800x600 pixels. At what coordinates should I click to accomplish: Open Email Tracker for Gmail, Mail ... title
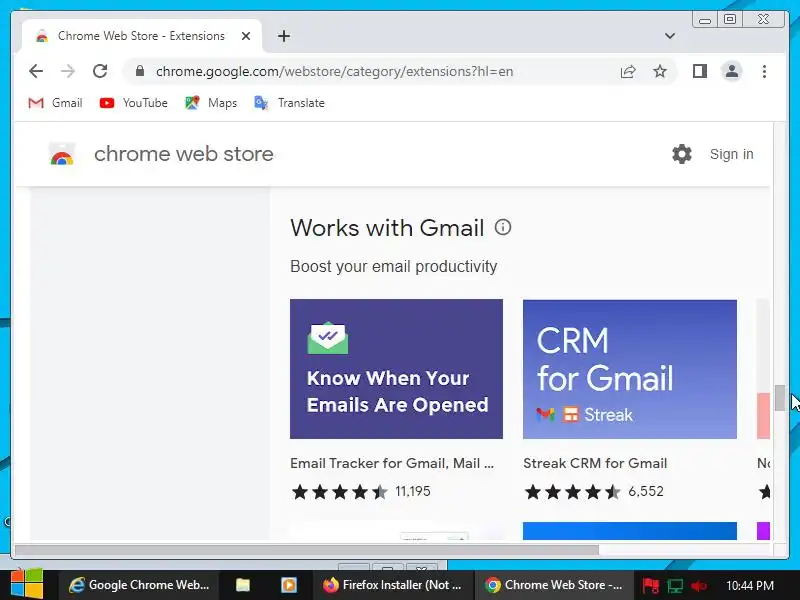(x=392, y=463)
